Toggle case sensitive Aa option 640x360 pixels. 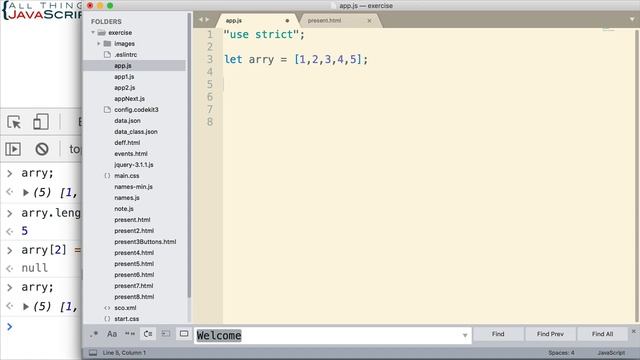(112, 334)
